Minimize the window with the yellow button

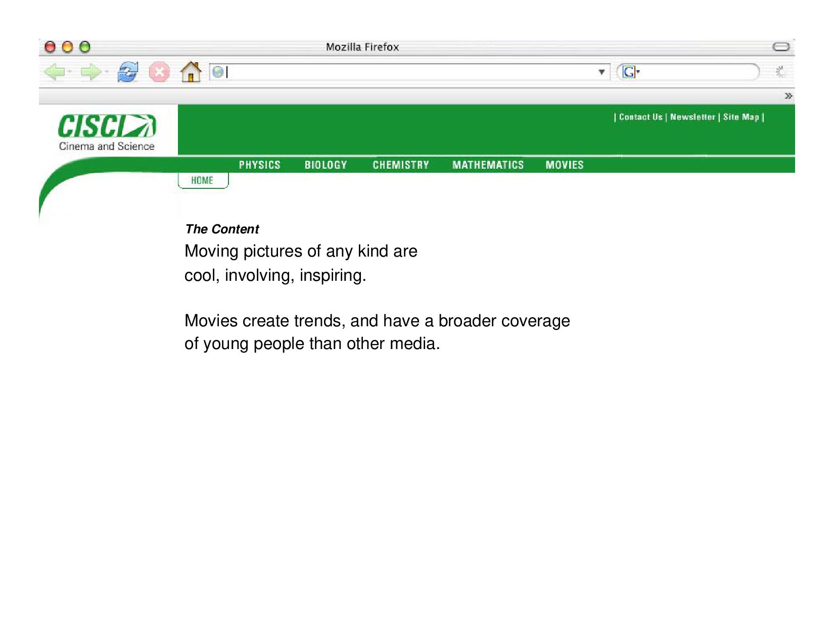pyautogui.click(x=67, y=47)
